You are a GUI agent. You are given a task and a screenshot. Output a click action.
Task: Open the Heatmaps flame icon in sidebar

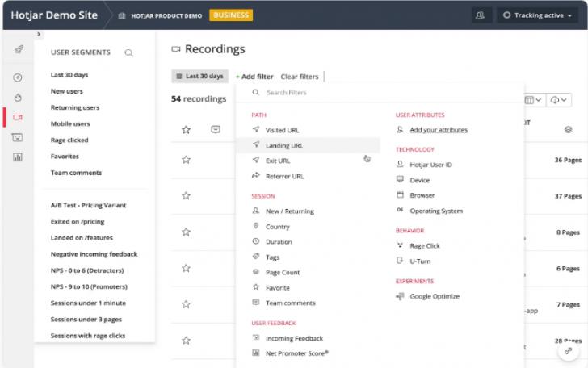click(x=18, y=98)
